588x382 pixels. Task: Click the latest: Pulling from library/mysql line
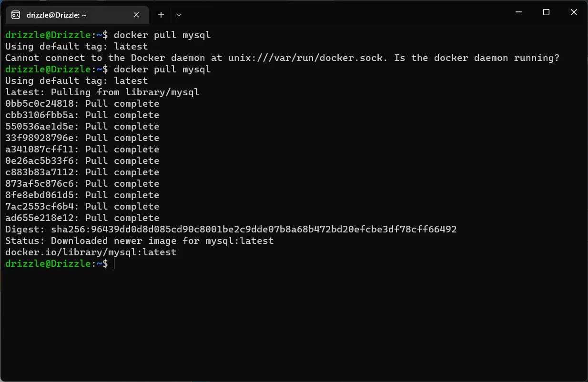pos(102,92)
